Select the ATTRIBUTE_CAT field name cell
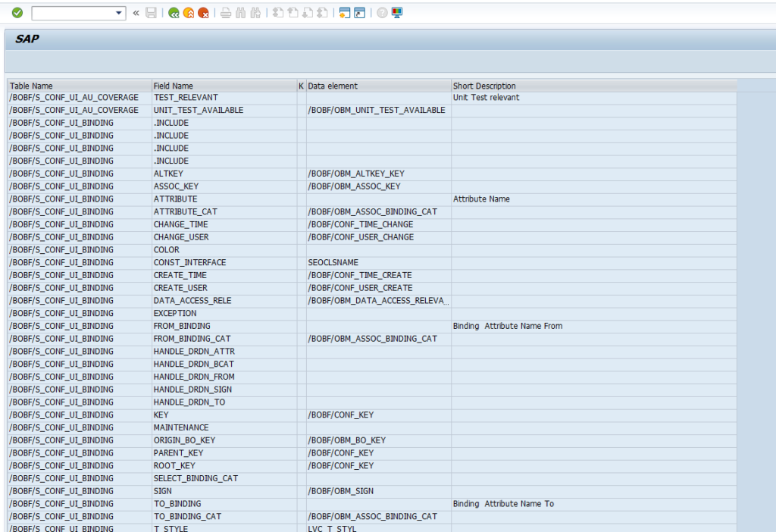The width and height of the screenshot is (776, 532). pos(224,211)
